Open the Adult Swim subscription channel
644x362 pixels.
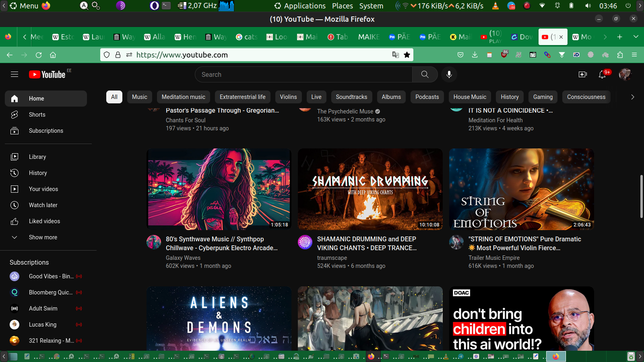(43, 309)
